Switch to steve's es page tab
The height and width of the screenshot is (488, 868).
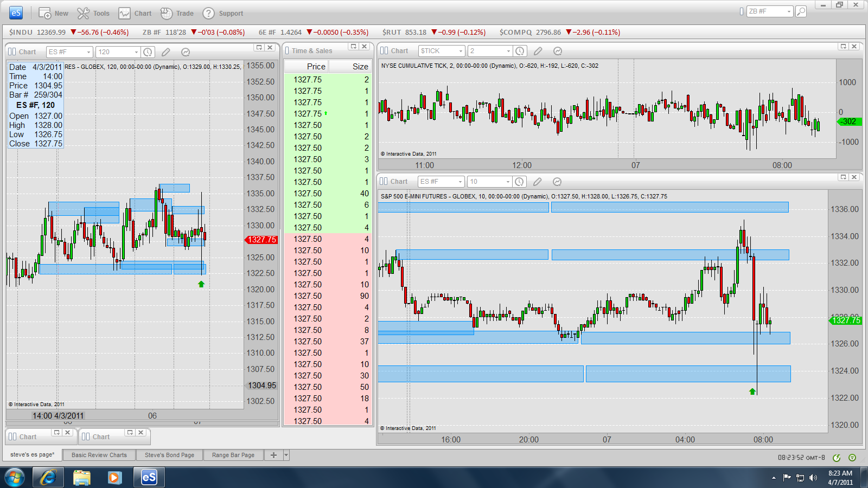pos(32,455)
